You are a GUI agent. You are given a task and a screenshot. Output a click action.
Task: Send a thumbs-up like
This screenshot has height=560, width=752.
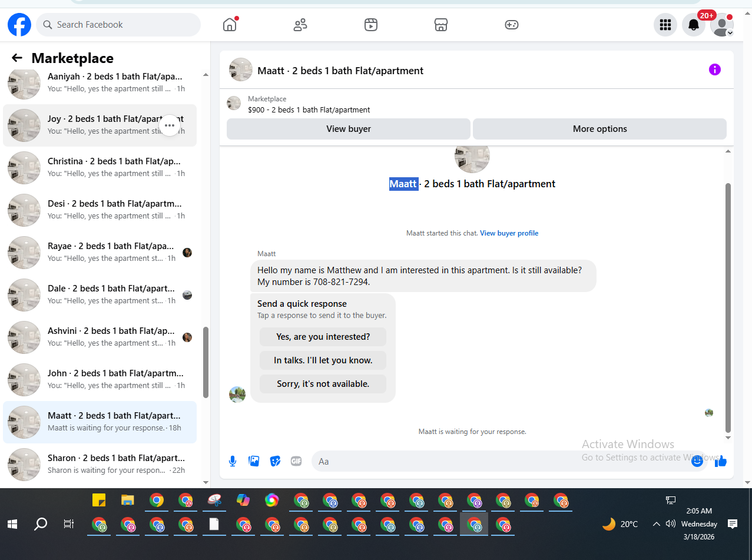tap(720, 462)
